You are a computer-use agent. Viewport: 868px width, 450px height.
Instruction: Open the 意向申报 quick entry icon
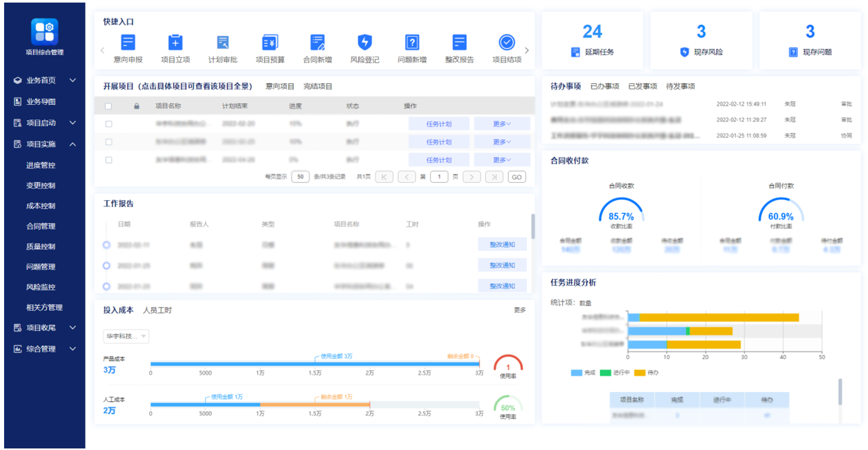(128, 42)
